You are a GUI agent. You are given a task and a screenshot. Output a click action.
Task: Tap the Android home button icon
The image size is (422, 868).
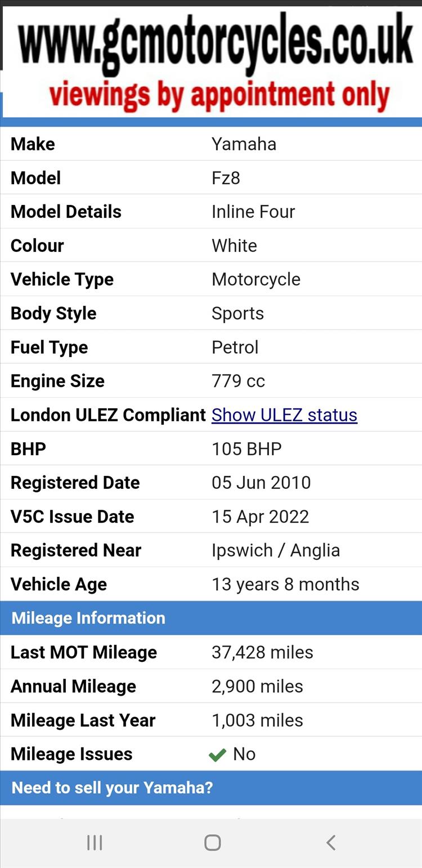[x=212, y=843]
